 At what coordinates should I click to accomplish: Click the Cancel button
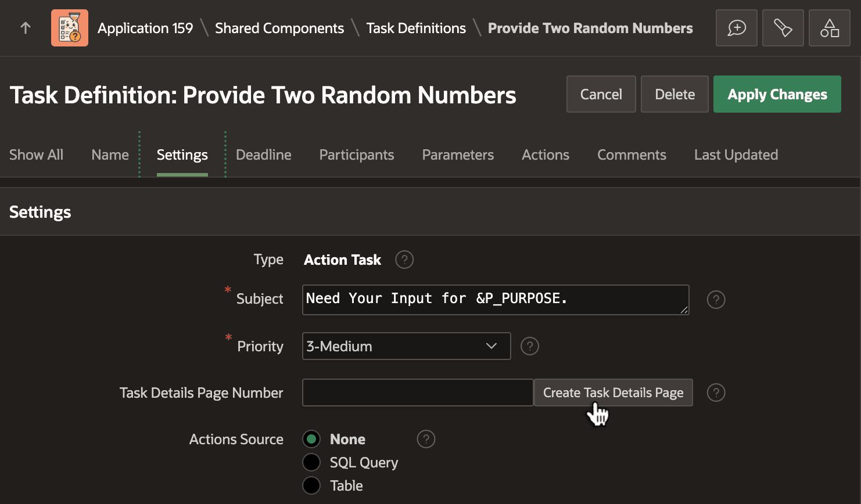pyautogui.click(x=601, y=94)
